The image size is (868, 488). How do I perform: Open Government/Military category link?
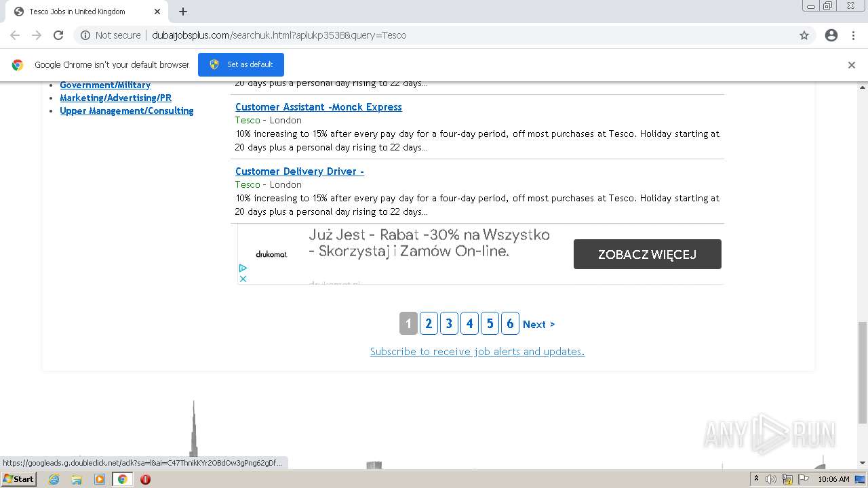[x=105, y=85]
